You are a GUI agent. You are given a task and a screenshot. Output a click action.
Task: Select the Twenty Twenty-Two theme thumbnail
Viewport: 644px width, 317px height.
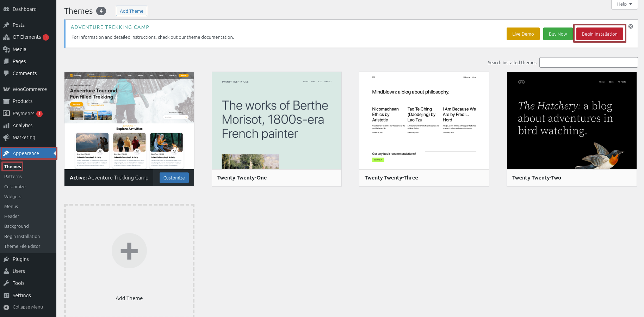pyautogui.click(x=571, y=121)
